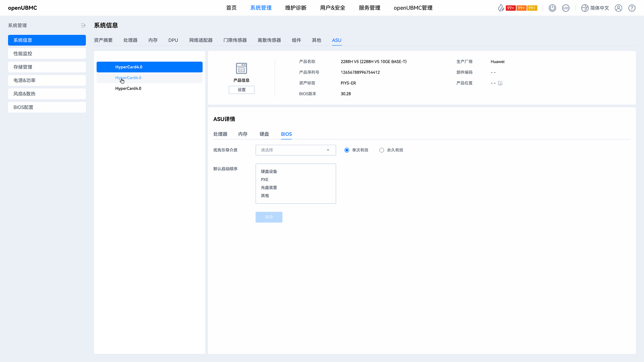Click the red 99+ critical alarm badge

point(511,8)
